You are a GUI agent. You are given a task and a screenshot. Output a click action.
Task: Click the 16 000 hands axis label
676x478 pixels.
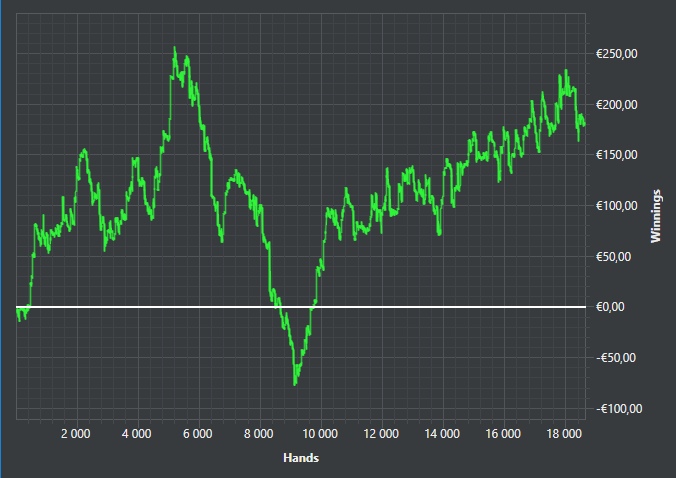(x=503, y=434)
